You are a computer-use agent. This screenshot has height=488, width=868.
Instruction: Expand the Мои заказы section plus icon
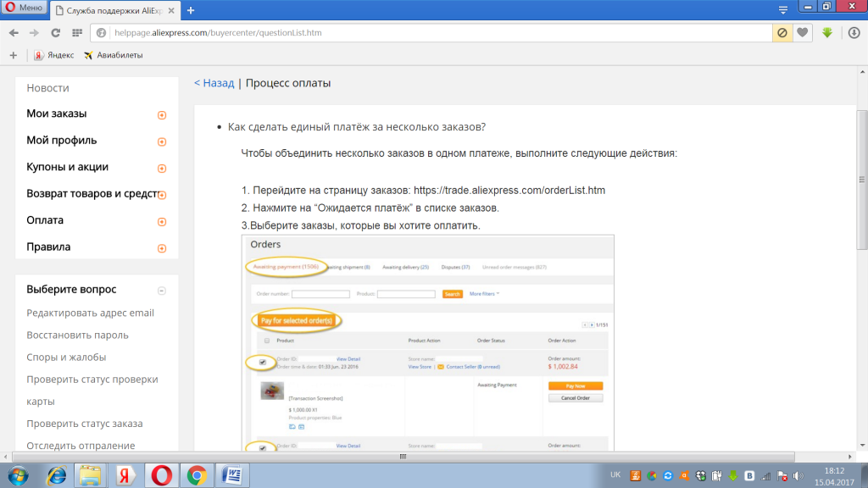coord(162,115)
